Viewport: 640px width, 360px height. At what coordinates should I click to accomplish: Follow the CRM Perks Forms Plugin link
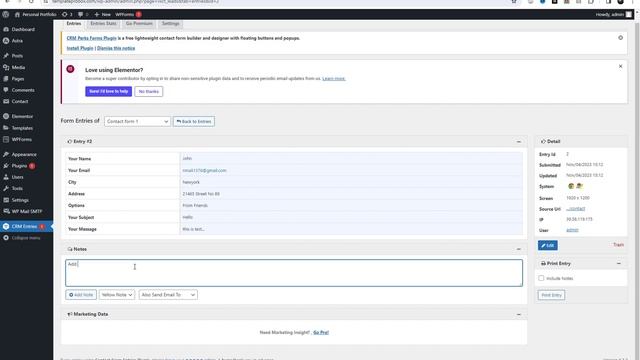pyautogui.click(x=91, y=38)
